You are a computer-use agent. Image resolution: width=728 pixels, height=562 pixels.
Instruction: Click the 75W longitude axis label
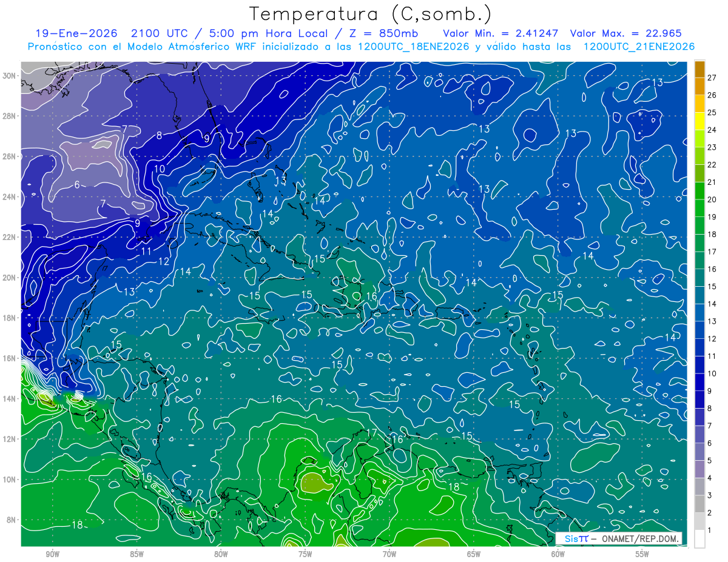305,554
